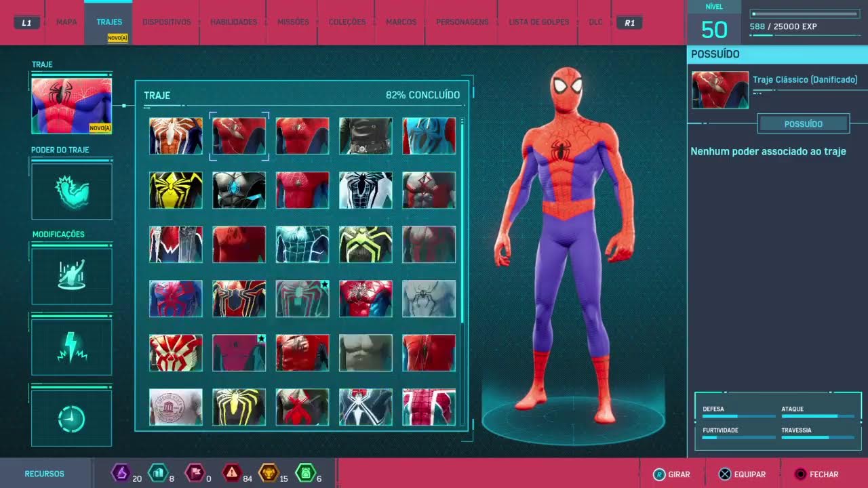Open the Traje slot thumbnail in left sidebar

(x=71, y=106)
